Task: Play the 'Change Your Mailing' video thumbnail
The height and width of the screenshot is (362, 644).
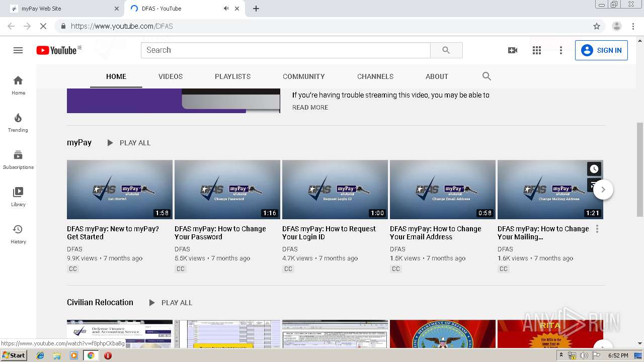Action: (x=550, y=190)
